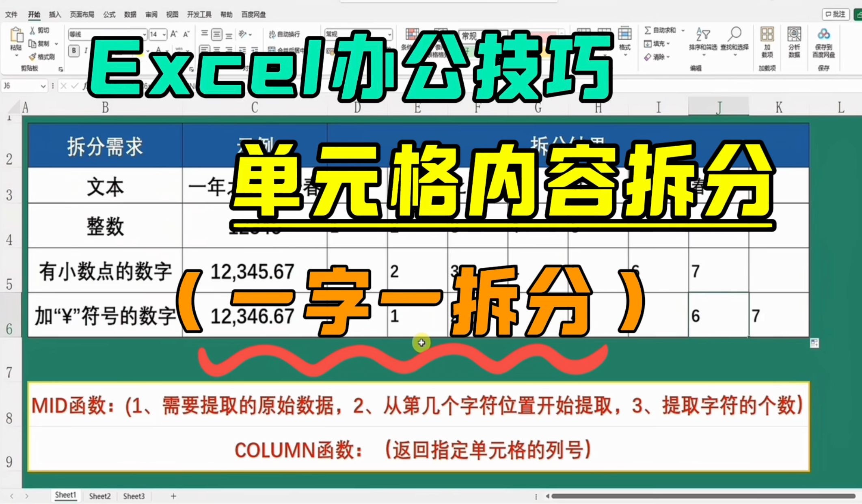Click the Cut (剪切) scissors icon

(33, 30)
